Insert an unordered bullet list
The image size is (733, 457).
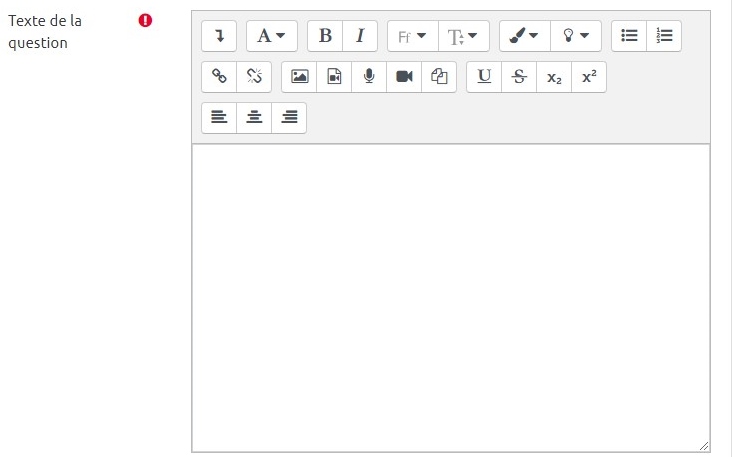point(629,36)
